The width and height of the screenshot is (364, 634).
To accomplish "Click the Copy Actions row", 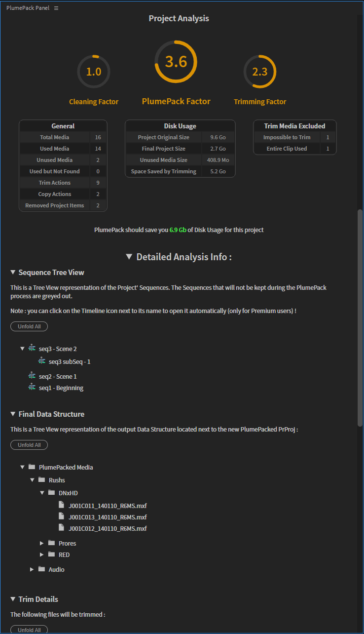I will coord(63,194).
